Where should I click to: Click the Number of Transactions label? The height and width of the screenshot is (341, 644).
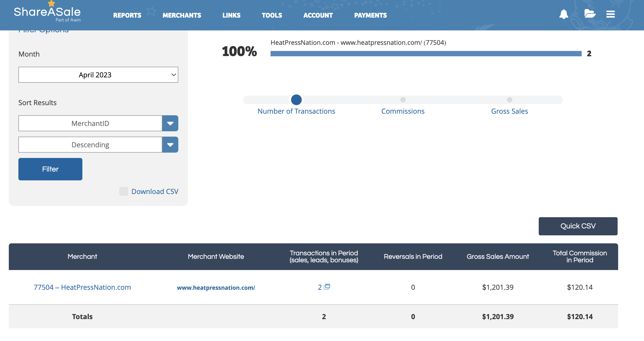296,111
